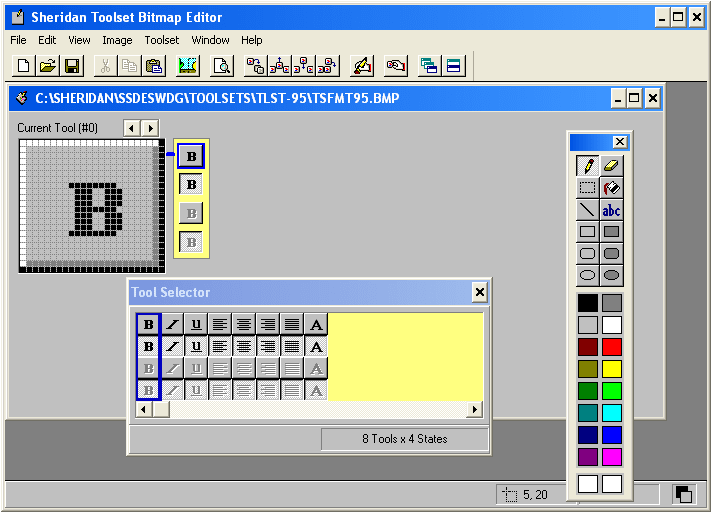The image size is (715, 514).
Task: Click the '5, 20' coordinates readout
Action: (x=535, y=495)
